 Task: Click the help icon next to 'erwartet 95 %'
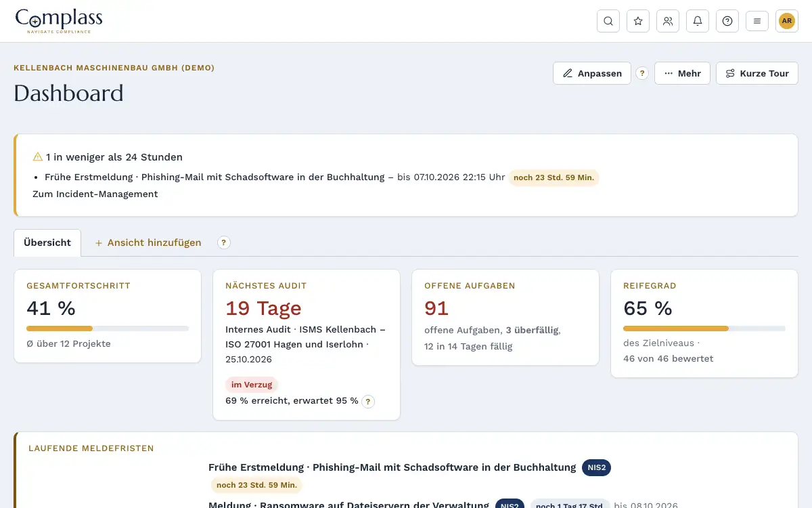pos(368,401)
